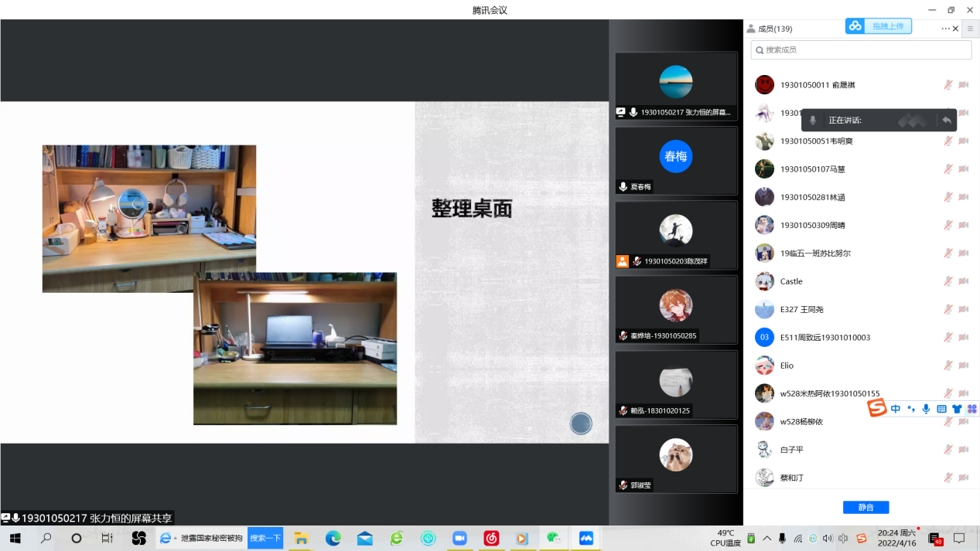Viewport: 980px width, 551px height.
Task: Open the member panel three-dot menu
Action: point(945,29)
